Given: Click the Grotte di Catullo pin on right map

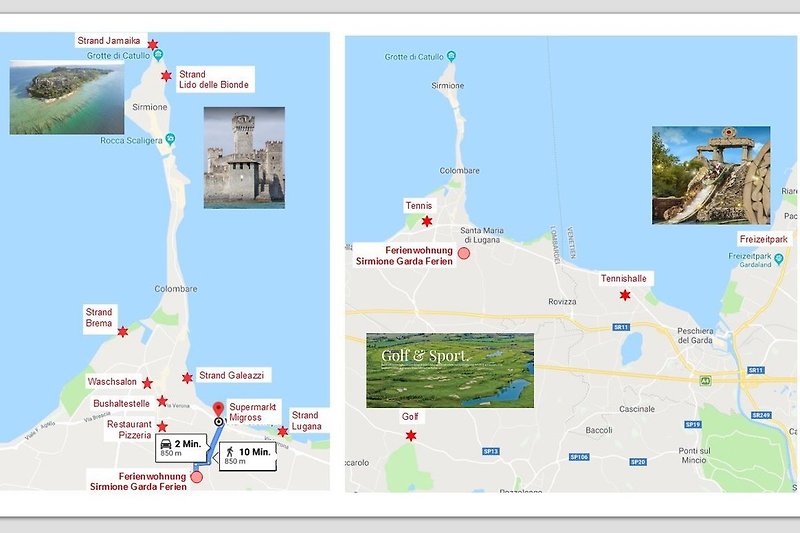Looking at the screenshot, I should pyautogui.click(x=451, y=56).
